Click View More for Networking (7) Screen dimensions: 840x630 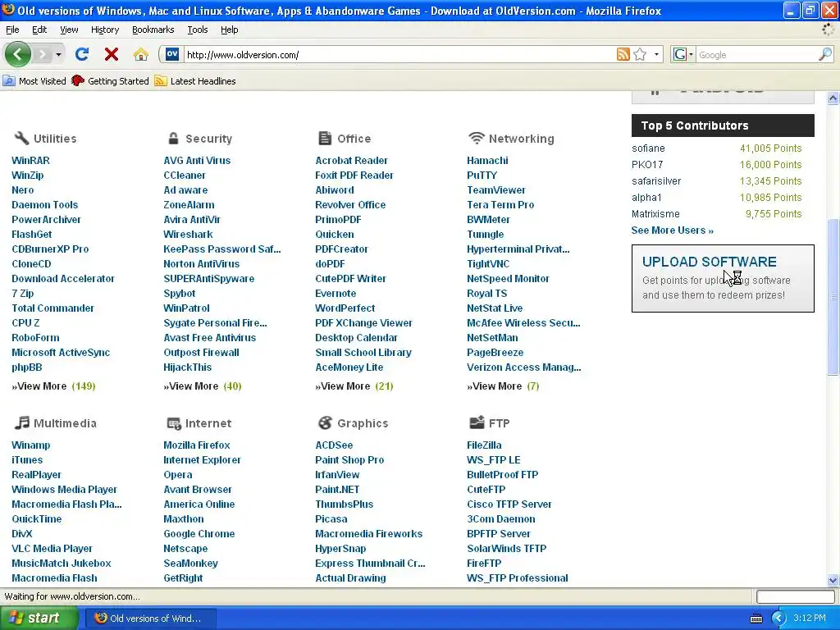[x=503, y=386]
